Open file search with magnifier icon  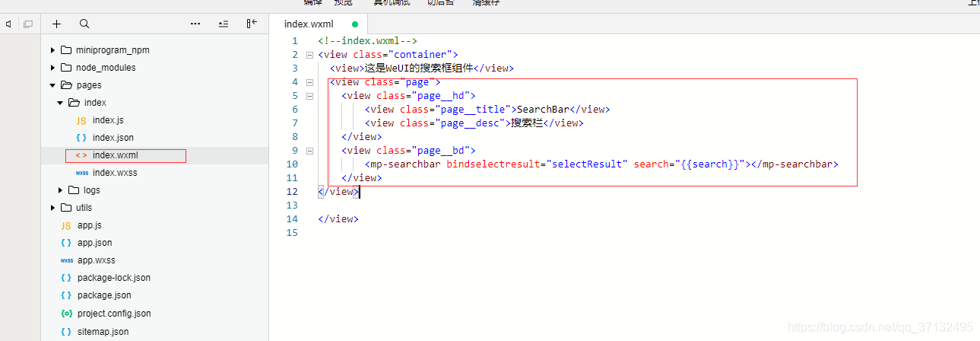coord(84,24)
